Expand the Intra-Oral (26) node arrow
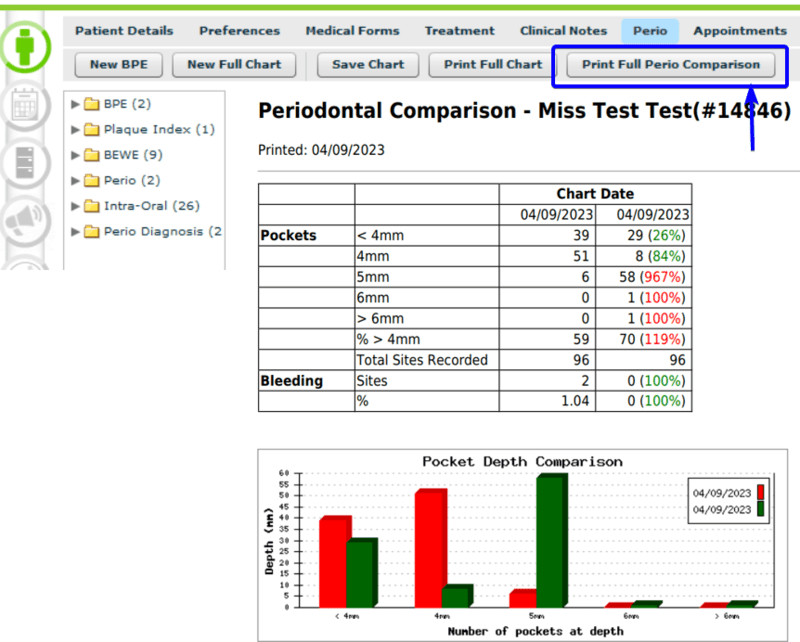 [75, 206]
